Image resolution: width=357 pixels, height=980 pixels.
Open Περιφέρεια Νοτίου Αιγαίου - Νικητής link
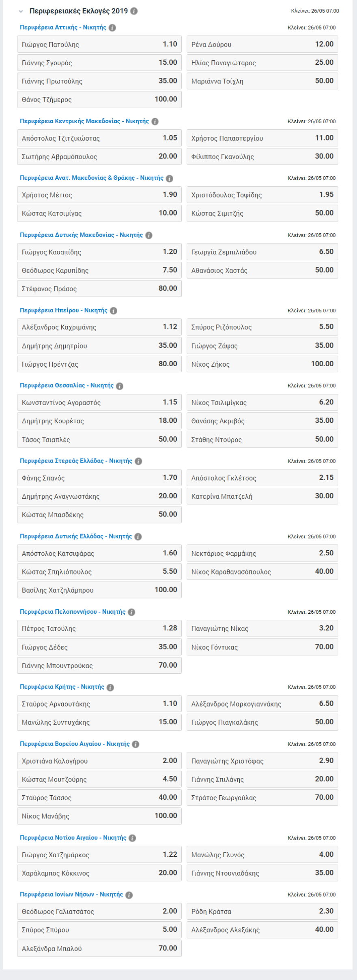coord(73,838)
